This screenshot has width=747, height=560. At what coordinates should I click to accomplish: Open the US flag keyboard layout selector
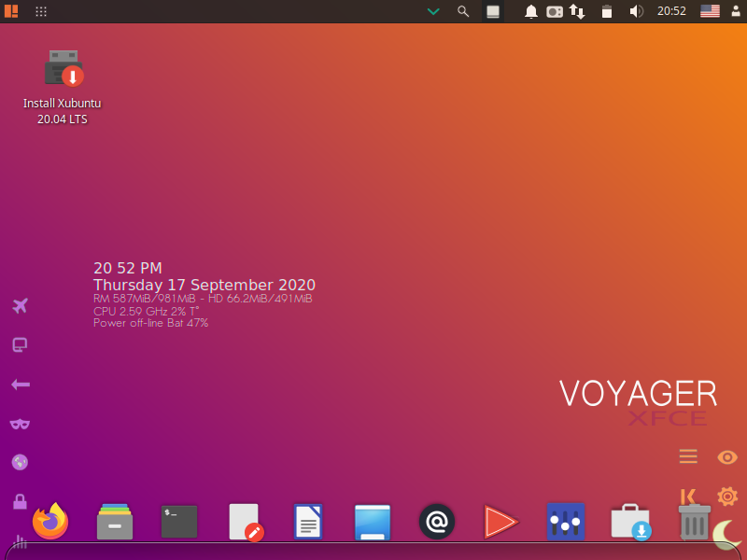[x=710, y=11]
